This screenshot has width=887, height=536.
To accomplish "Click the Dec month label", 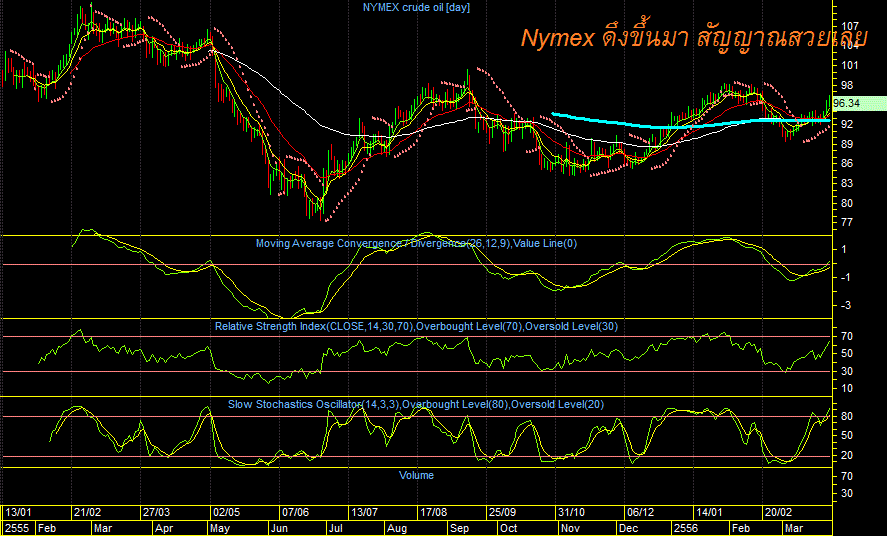I will (x=628, y=528).
